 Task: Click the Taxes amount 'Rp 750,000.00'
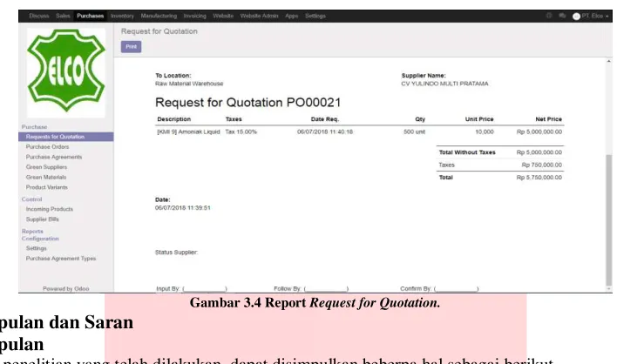[542, 165]
